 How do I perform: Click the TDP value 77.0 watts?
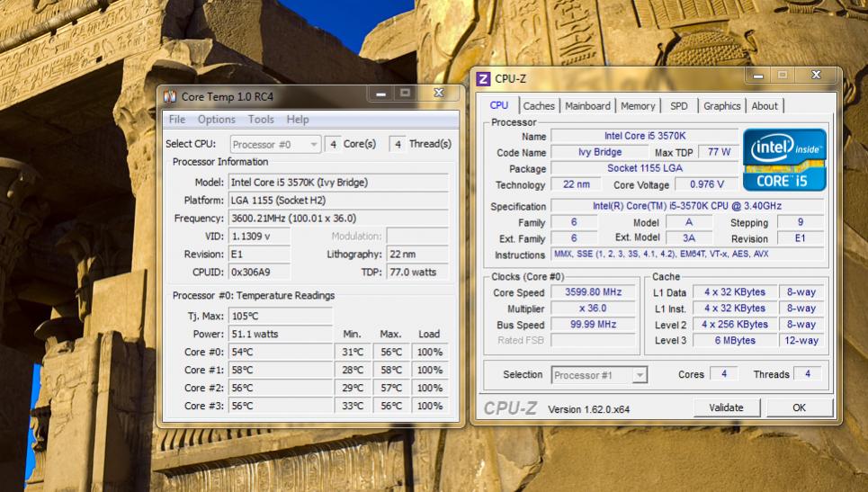point(417,273)
